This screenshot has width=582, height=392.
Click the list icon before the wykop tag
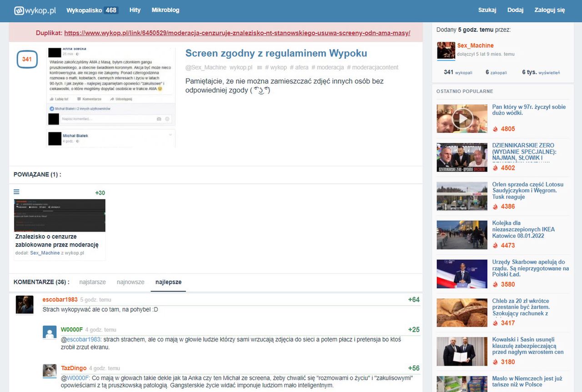(260, 67)
